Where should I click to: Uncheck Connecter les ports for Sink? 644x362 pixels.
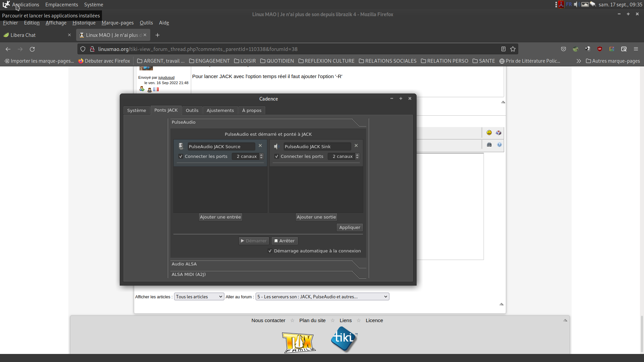click(277, 157)
